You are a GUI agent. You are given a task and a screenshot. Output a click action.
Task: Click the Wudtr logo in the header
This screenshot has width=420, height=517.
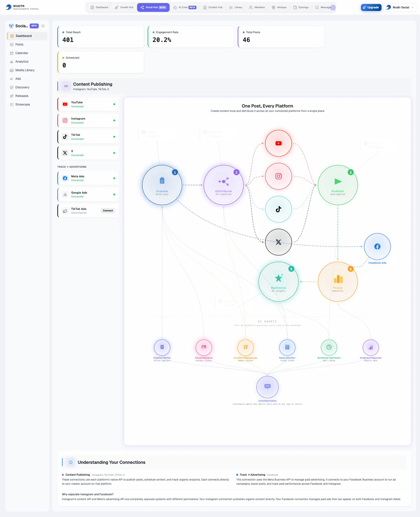tap(22, 7)
